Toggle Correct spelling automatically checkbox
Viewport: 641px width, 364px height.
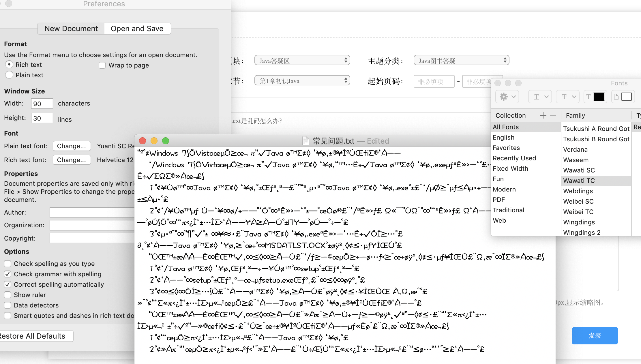pos(8,284)
